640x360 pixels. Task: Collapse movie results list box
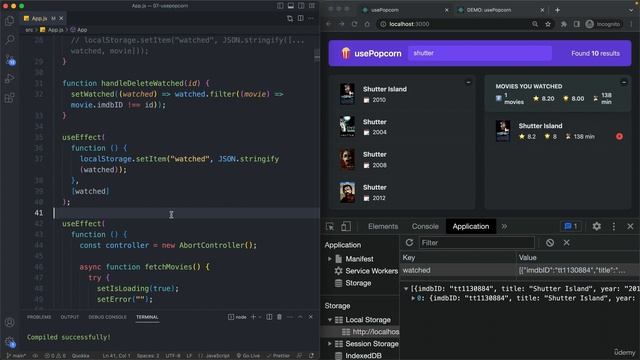tap(468, 82)
